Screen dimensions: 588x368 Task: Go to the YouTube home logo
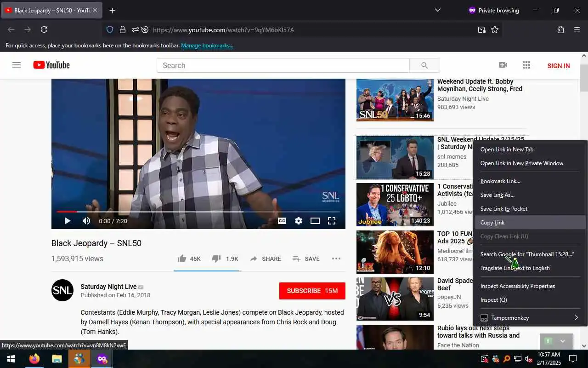tap(51, 65)
